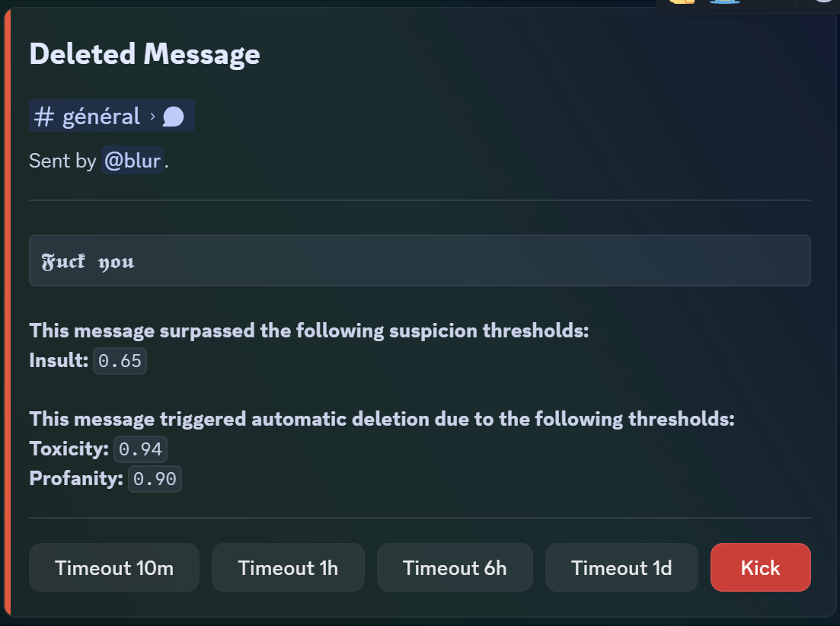Select the Timeout 1d button
Screen dimensions: 840x626
click(x=621, y=568)
